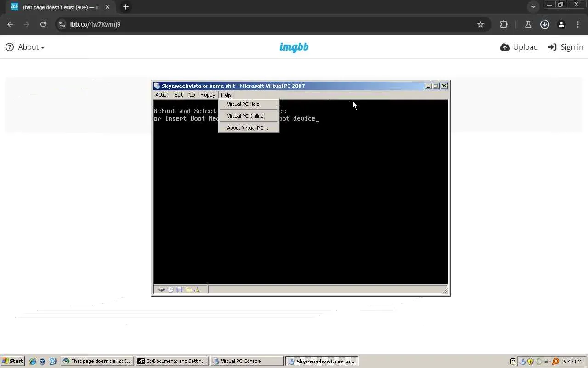This screenshot has height=368, width=588.
Task: Click the CD drive icon in Virtual PC status bar
Action: click(170, 289)
